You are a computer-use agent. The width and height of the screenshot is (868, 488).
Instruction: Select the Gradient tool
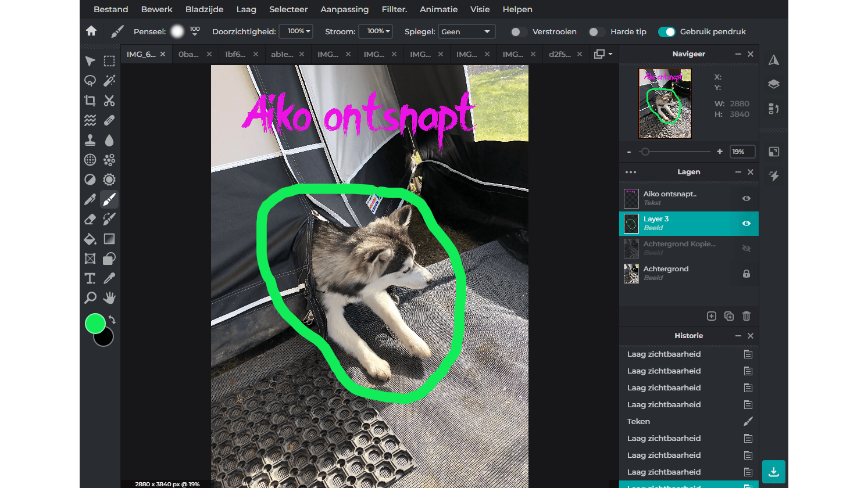point(109,239)
